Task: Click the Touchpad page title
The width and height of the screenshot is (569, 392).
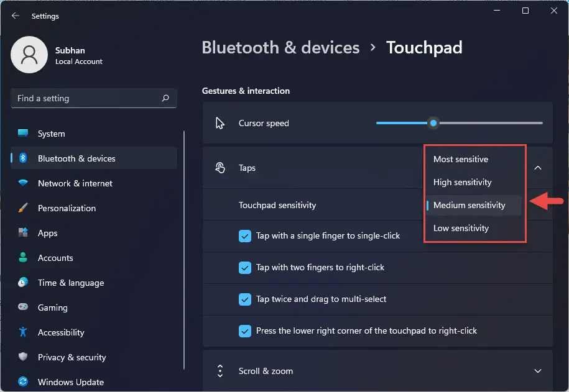Action: click(424, 47)
